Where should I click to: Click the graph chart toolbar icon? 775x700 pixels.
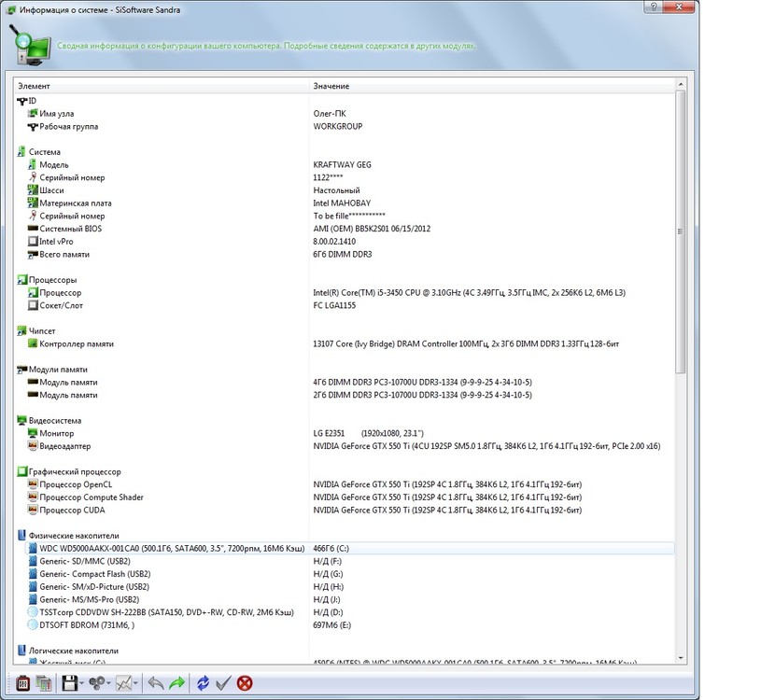click(123, 683)
